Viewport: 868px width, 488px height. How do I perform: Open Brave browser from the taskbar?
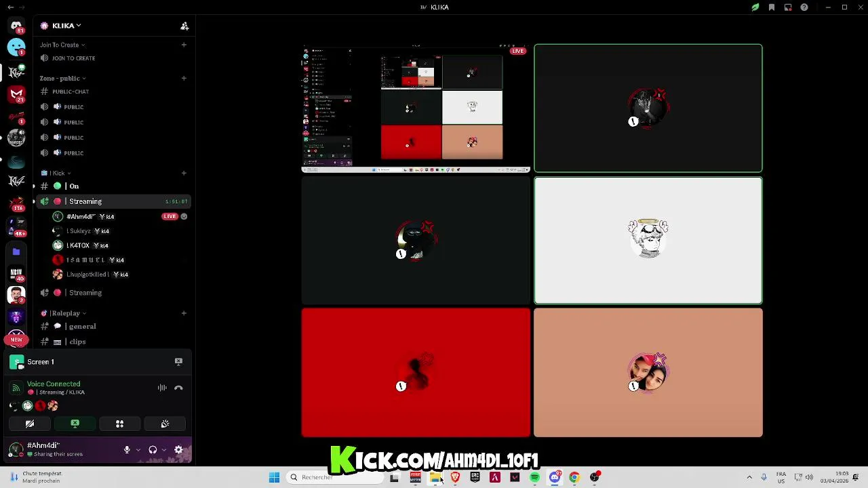[455, 478]
